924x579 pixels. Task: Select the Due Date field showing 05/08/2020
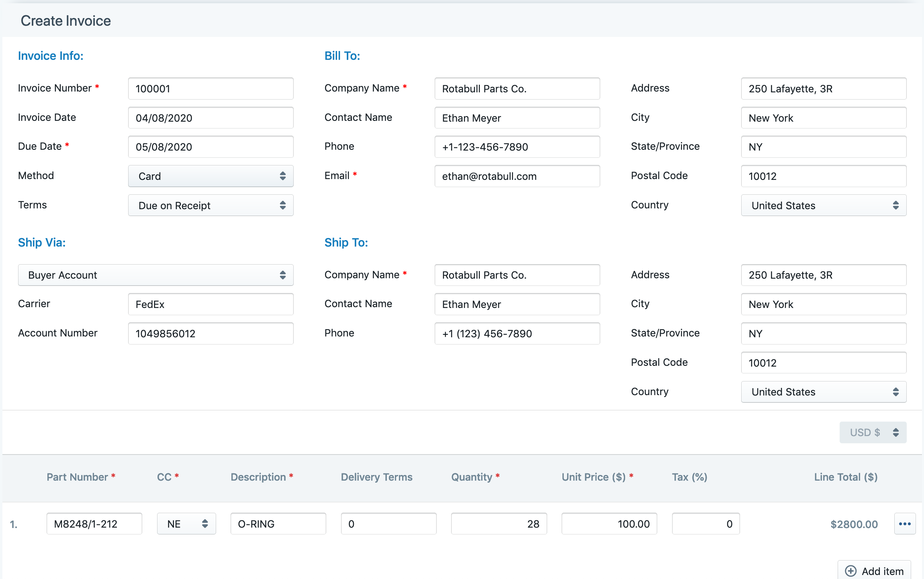pos(210,147)
